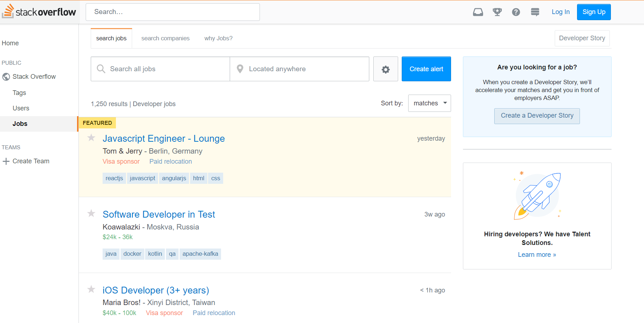Click the apache-kafka tag
Image resolution: width=644 pixels, height=323 pixels.
pos(200,254)
